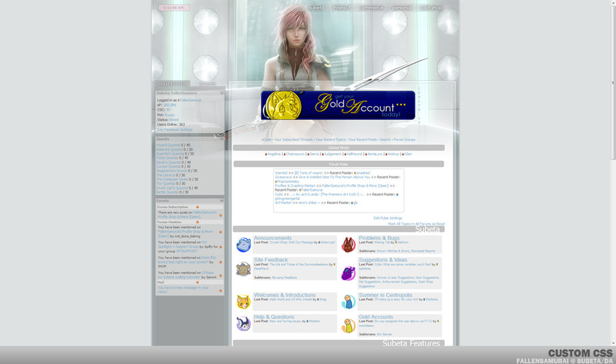Open the interact top menu
Image resolution: width=616 pixels, height=364 pixels.
[342, 8]
